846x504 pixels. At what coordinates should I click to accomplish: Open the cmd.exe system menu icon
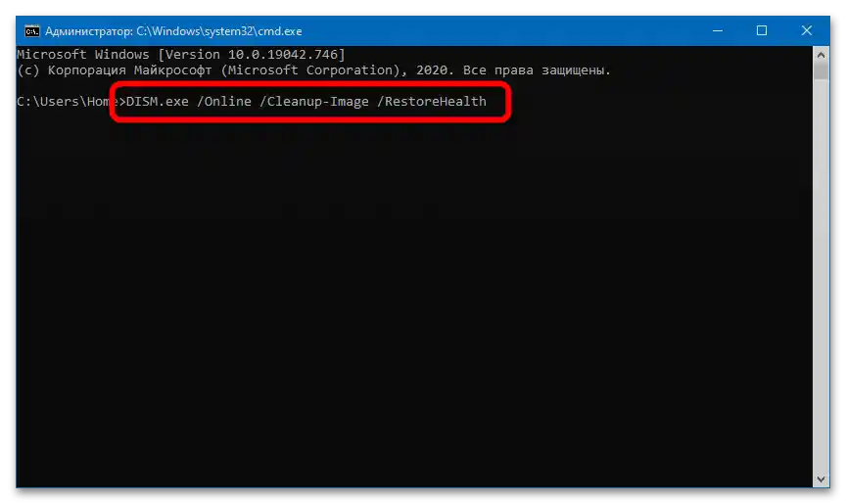click(x=32, y=31)
